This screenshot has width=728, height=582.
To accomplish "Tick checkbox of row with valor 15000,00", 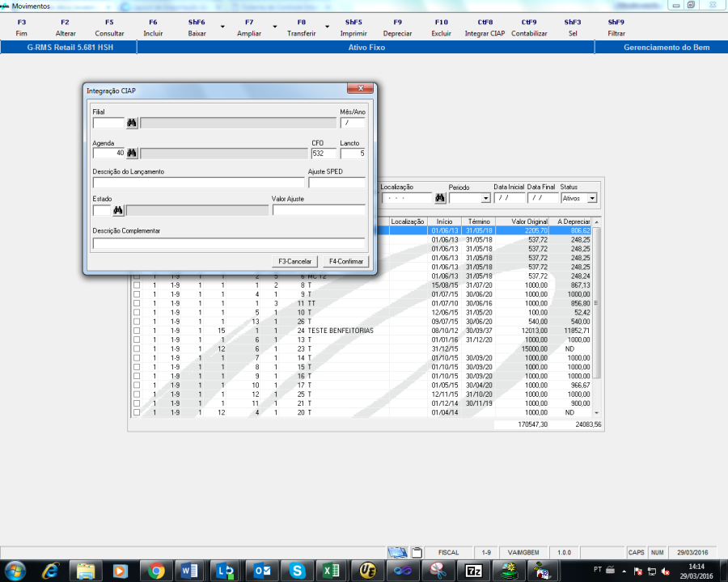I will pos(137,348).
